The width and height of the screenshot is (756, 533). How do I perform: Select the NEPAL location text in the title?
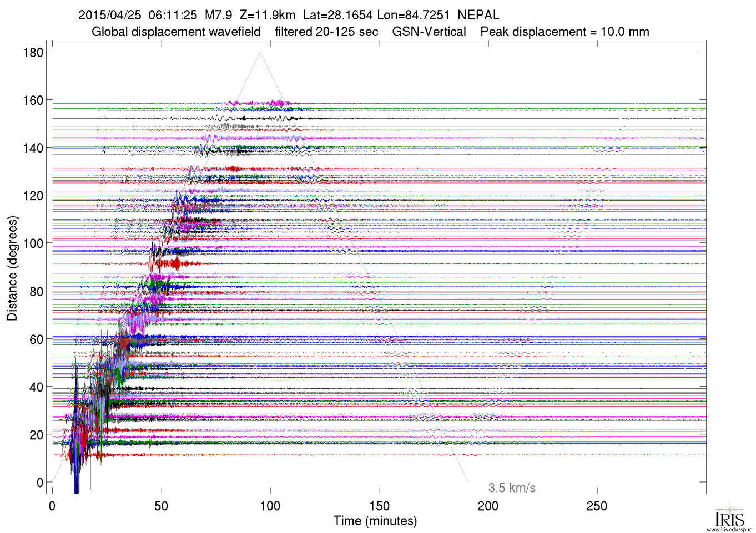pos(478,15)
